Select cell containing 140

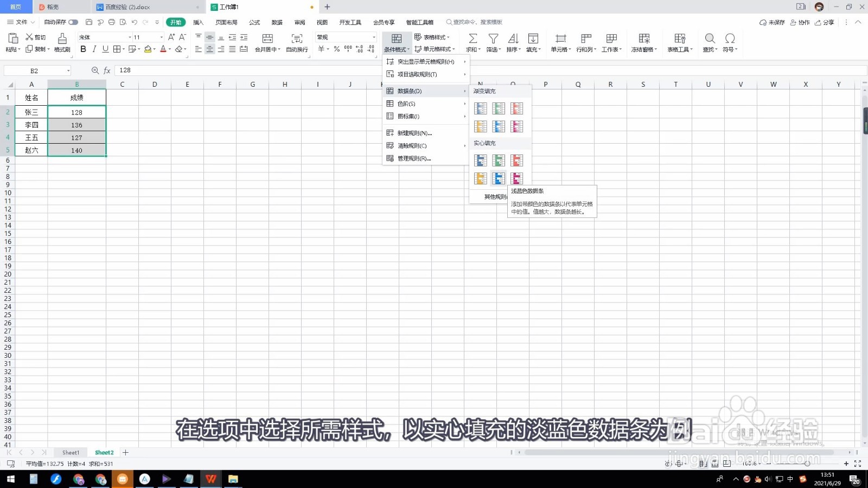(x=76, y=150)
